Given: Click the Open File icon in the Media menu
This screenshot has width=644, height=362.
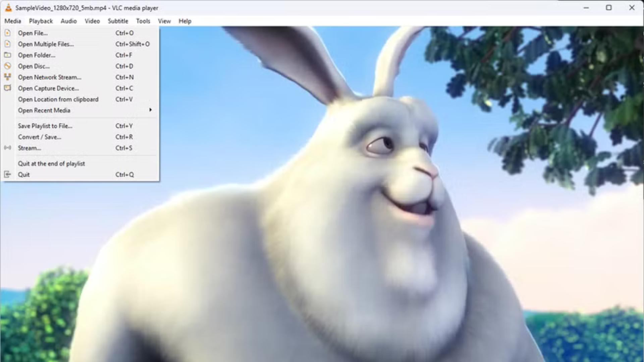Looking at the screenshot, I should coord(7,33).
